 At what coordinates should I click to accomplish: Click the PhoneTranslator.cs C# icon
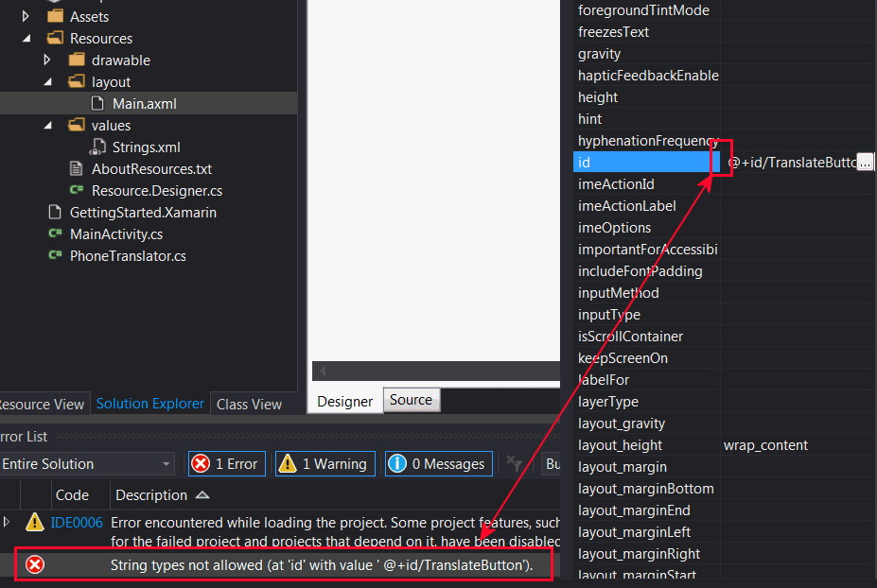[56, 255]
